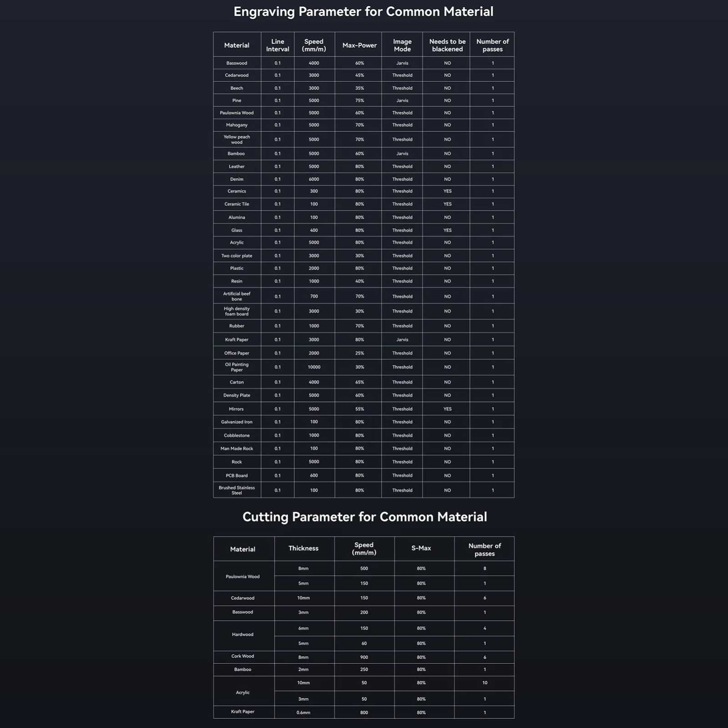This screenshot has height=728, width=728.
Task: Click 'Acrylic' in the engraving table
Action: coord(237,243)
